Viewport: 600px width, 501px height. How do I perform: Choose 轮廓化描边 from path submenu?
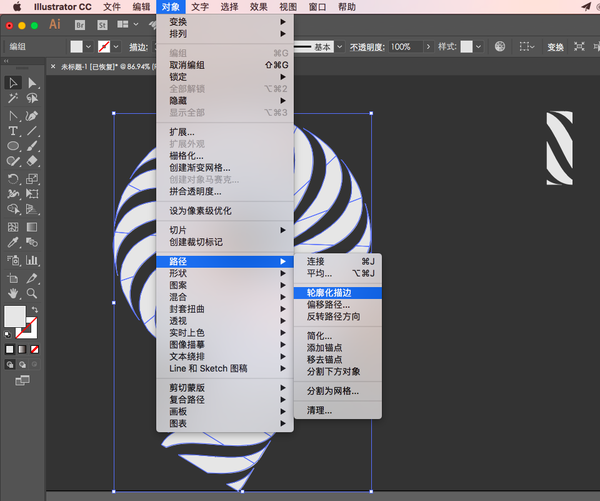[338, 293]
